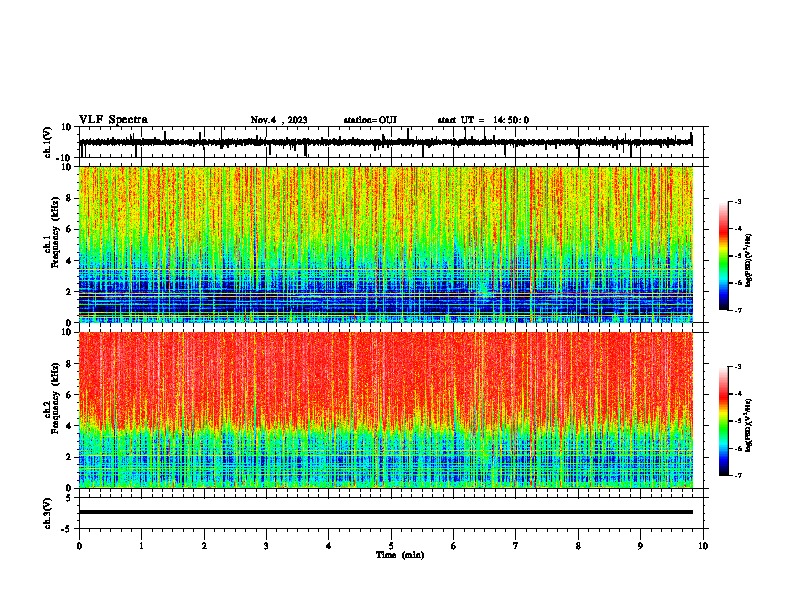The height and width of the screenshot is (612, 792).
Task: Select the date text "Nov.4 , 2023"
Action: click(279, 120)
